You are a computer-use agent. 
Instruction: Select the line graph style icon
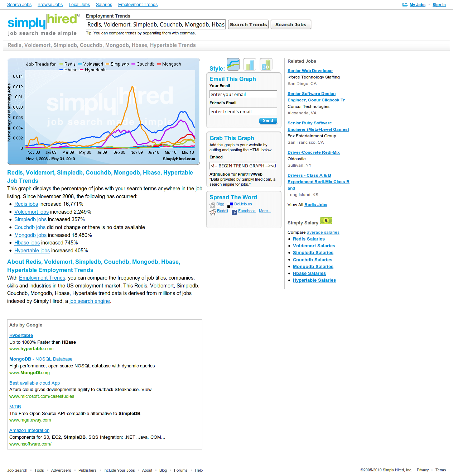233,64
